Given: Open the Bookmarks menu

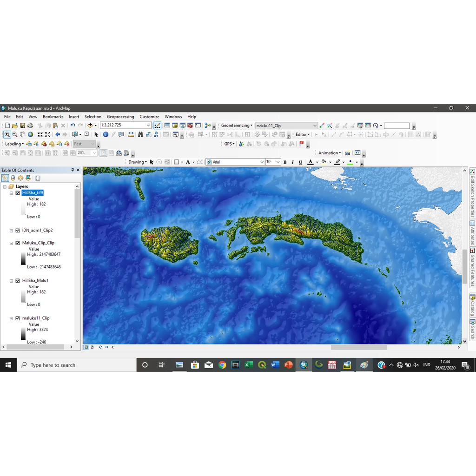Looking at the screenshot, I should pos(53,117).
